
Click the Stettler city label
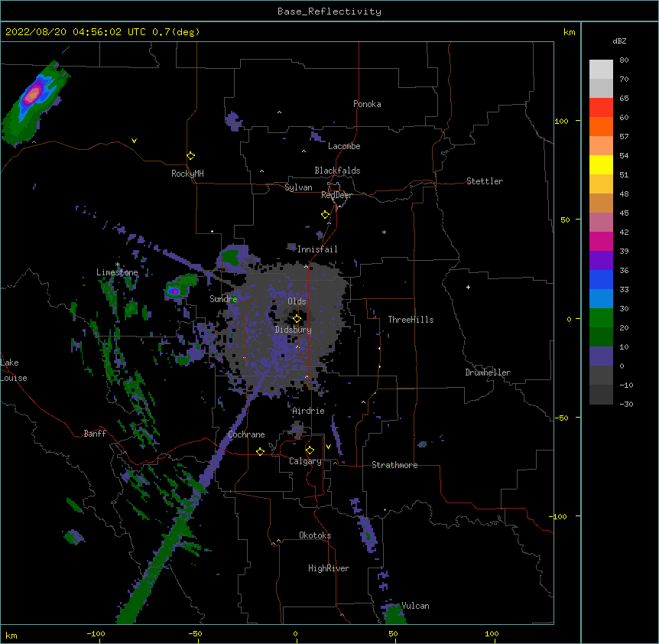(x=485, y=181)
